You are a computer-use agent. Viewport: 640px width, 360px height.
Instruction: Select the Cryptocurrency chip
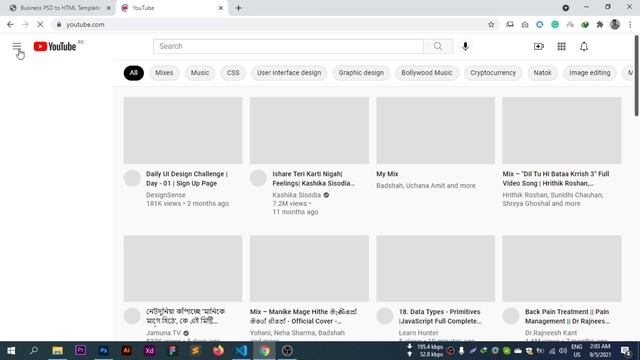click(x=493, y=73)
